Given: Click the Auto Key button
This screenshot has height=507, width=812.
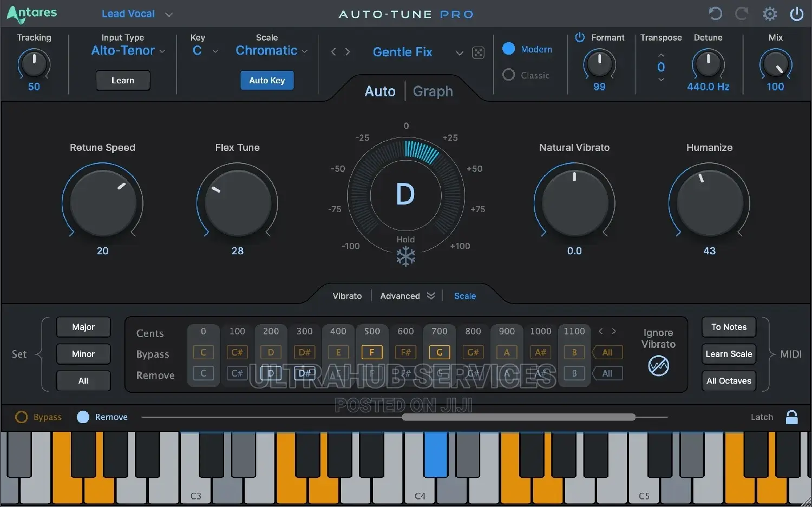Looking at the screenshot, I should 267,80.
